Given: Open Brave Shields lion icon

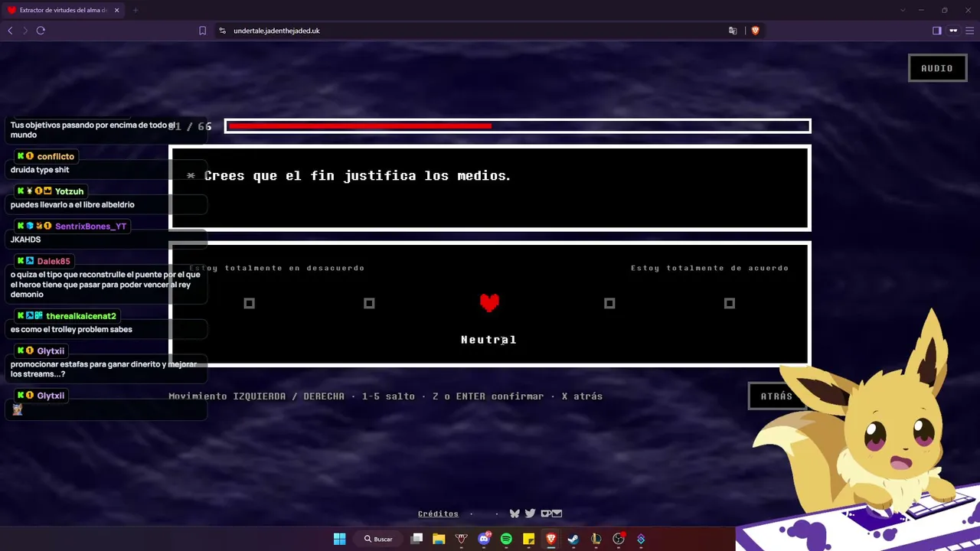Looking at the screenshot, I should pyautogui.click(x=755, y=31).
